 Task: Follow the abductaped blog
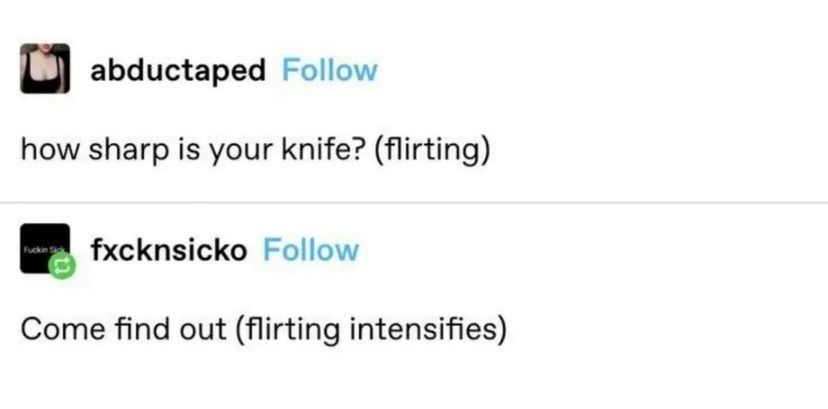click(329, 70)
